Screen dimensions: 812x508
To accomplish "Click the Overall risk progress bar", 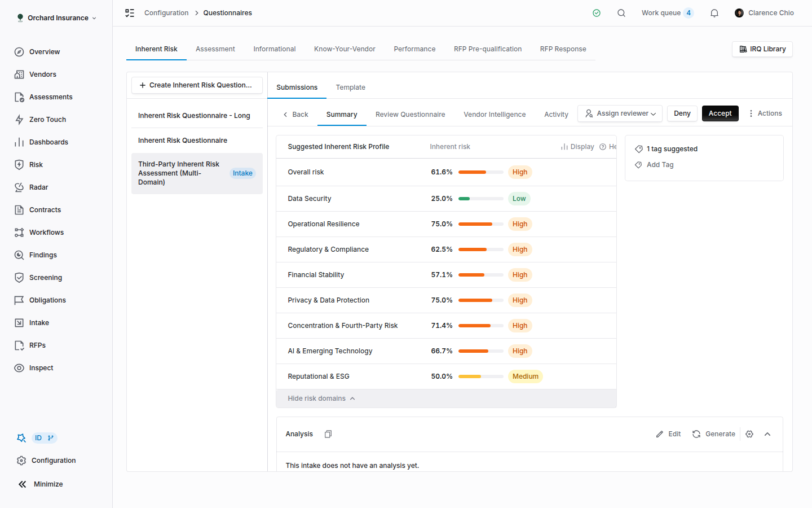I will (481, 172).
